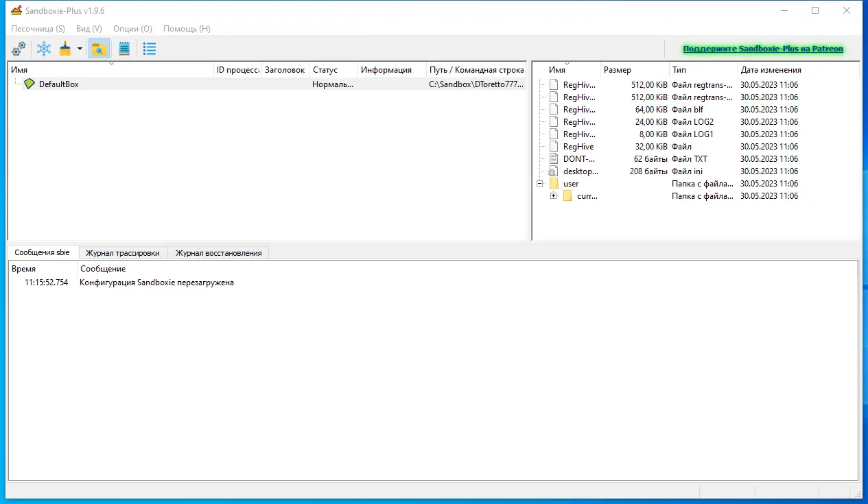Click the 62 байты size cell
Viewport: 868px width, 504px height.
[x=650, y=159]
